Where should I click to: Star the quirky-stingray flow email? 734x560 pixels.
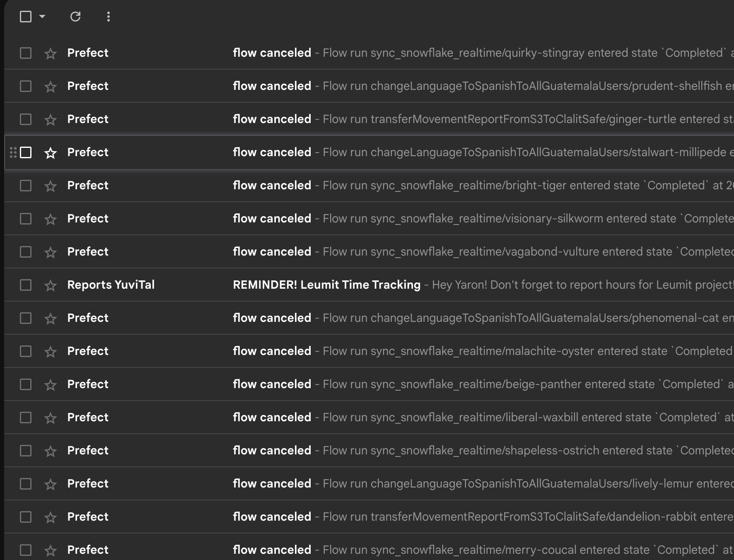pyautogui.click(x=51, y=53)
